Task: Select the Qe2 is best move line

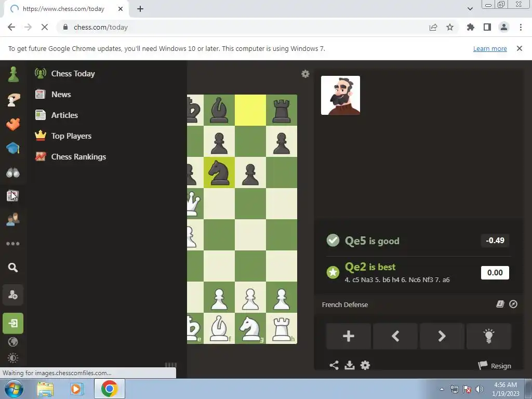Action: point(370,267)
